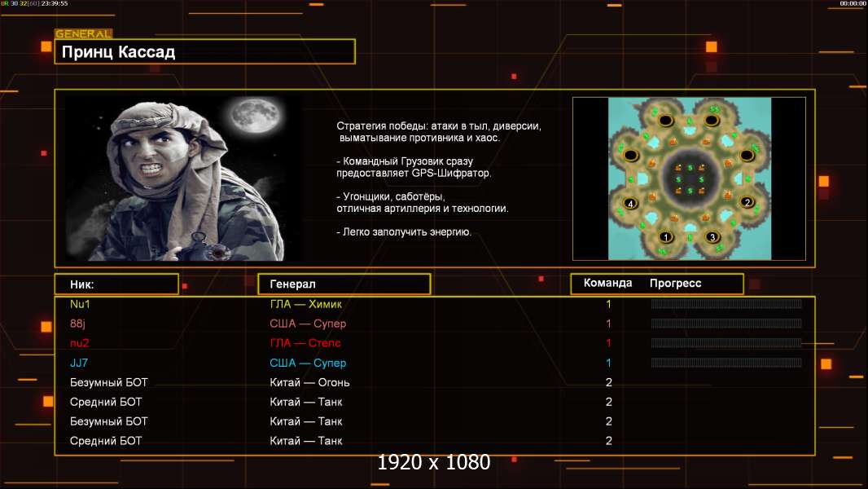Select player name nu2
This screenshot has width=868, height=489.
coord(79,343)
